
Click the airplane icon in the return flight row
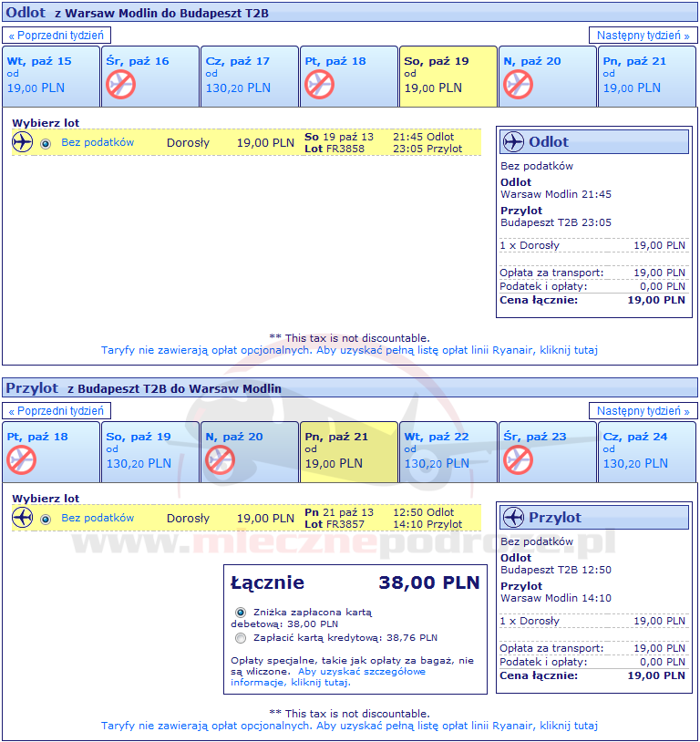(23, 518)
